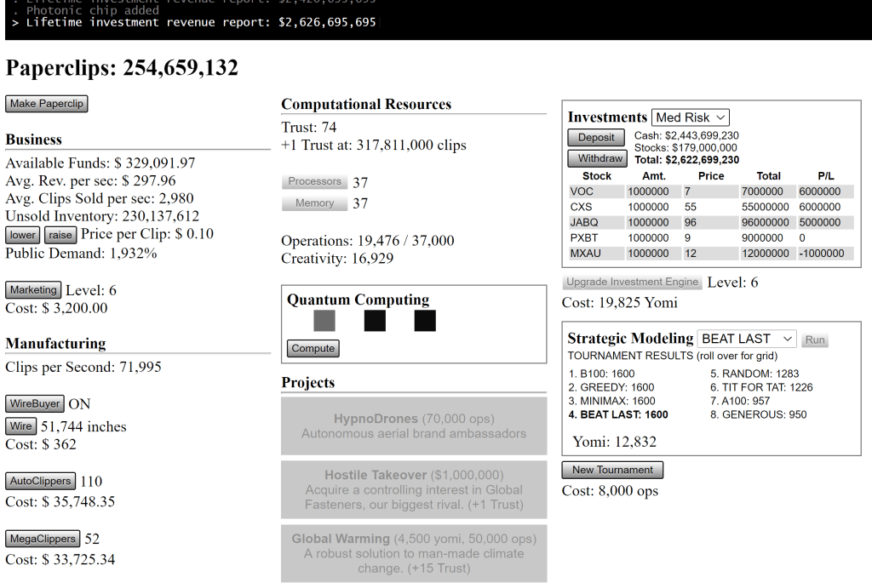The height and width of the screenshot is (588, 872).
Task: Add more Memory
Action: tap(314, 203)
